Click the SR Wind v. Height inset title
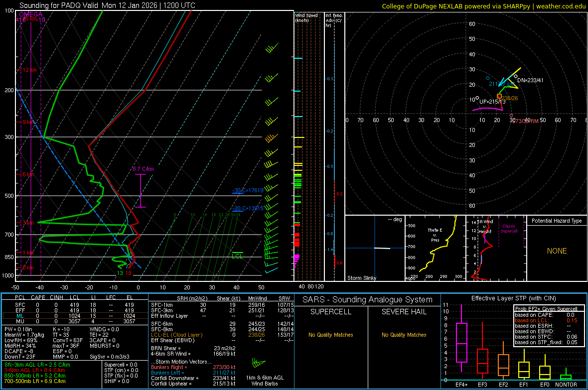 486,227
